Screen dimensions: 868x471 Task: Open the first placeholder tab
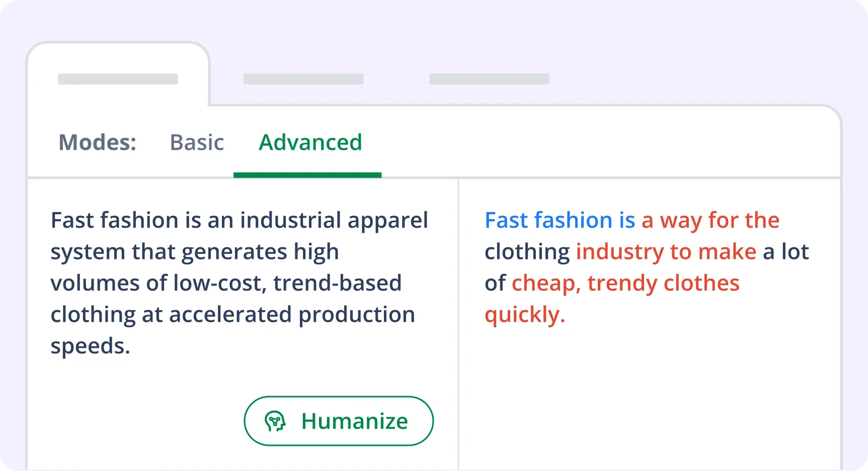(118, 79)
